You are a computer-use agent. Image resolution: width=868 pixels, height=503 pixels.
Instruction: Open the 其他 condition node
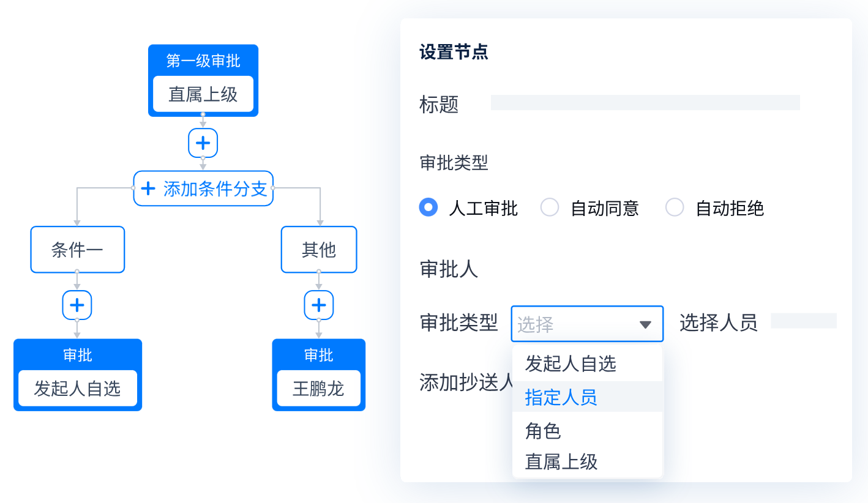tap(319, 250)
